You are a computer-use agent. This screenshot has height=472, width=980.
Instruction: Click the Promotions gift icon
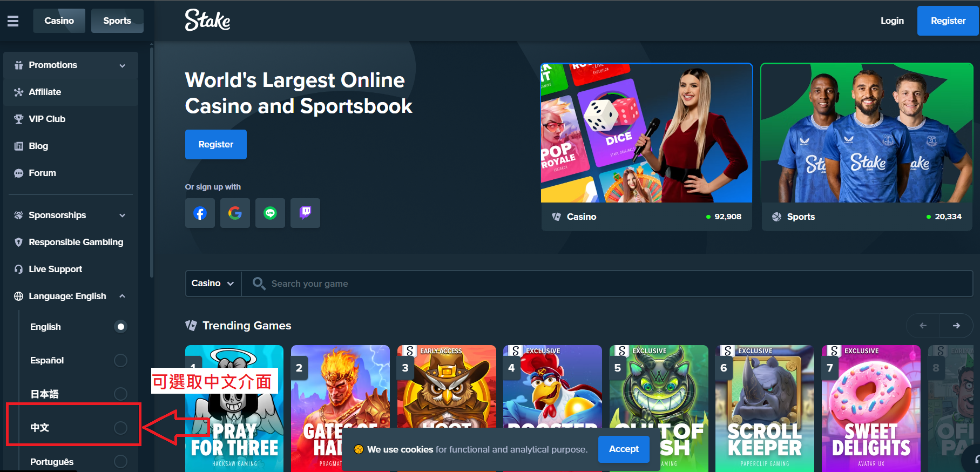tap(19, 65)
